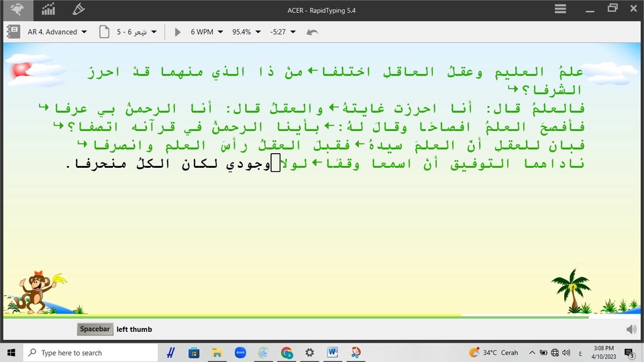Click the taskbar search box
This screenshot has height=362, width=644.
91,353
